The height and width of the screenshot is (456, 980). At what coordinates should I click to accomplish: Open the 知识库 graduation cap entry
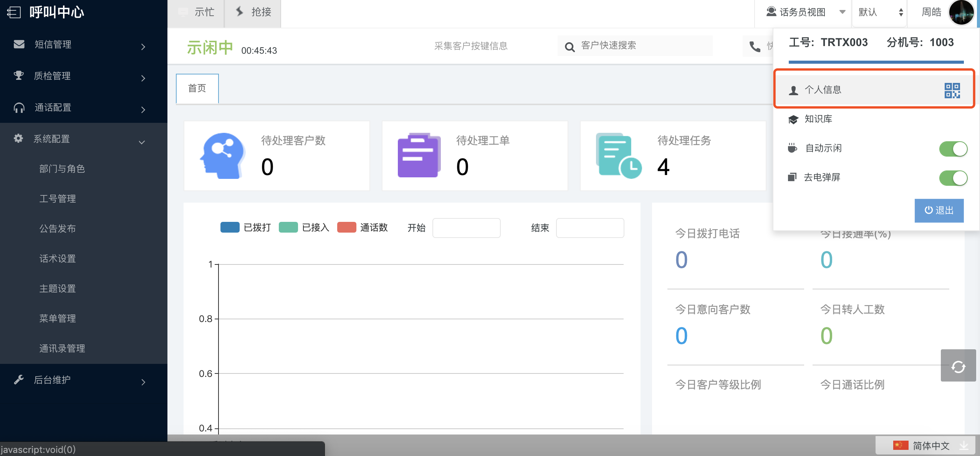coord(818,119)
